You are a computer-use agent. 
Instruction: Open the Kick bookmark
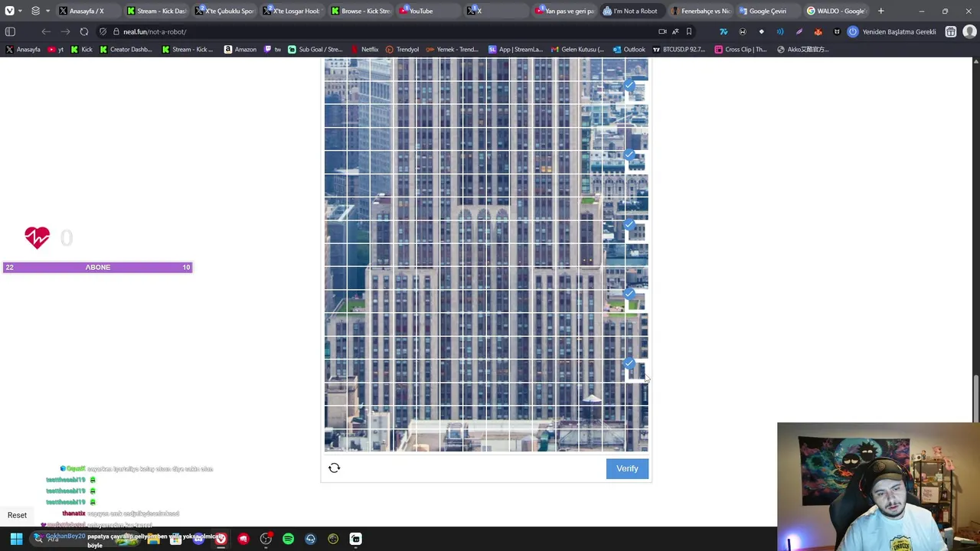pyautogui.click(x=81, y=49)
